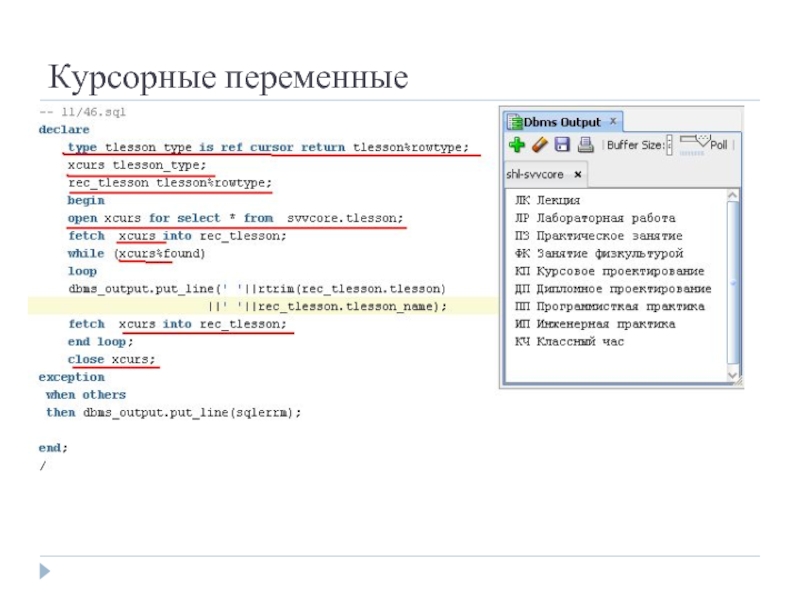The image size is (800, 600).
Task: Click the slide title 'Курсорные переменные'
Action: [228, 78]
